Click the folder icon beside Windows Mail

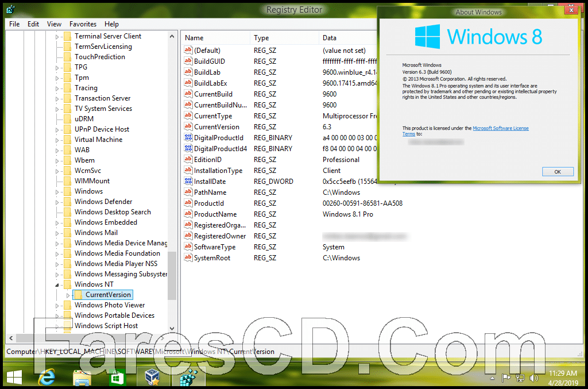click(68, 233)
